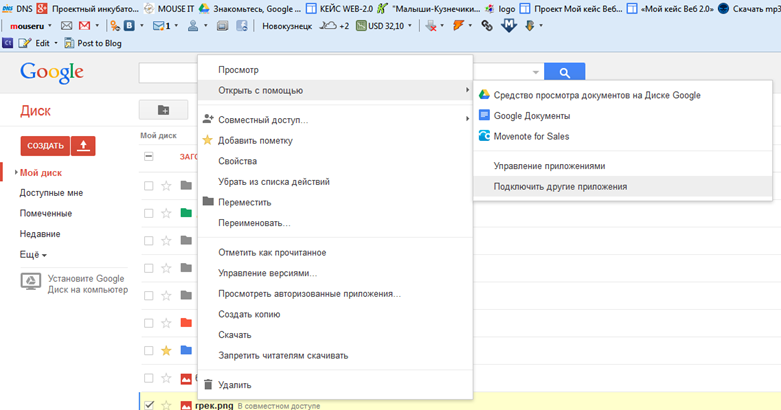Click the red image icon of грек.png
This screenshot has height=410, width=781.
pos(186,405)
